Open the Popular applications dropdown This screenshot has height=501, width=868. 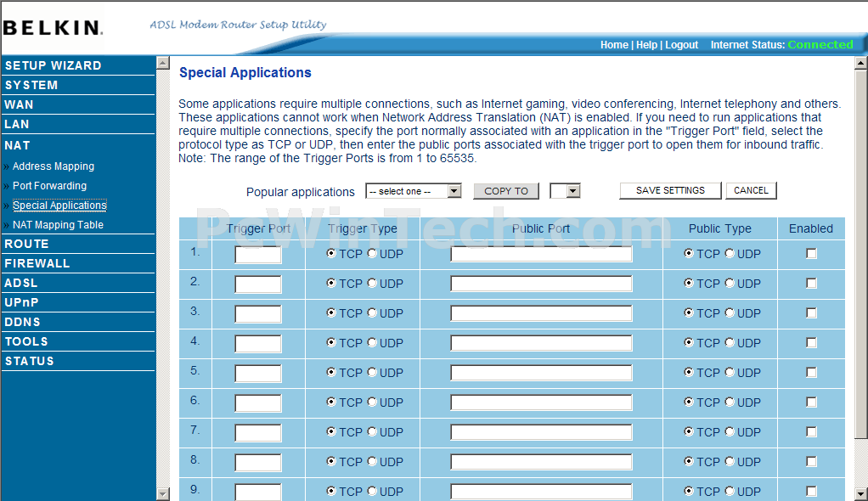coord(413,191)
